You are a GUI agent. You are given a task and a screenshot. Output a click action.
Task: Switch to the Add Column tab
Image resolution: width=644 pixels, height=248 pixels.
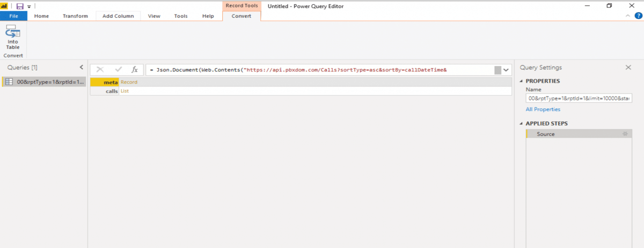[x=118, y=16]
